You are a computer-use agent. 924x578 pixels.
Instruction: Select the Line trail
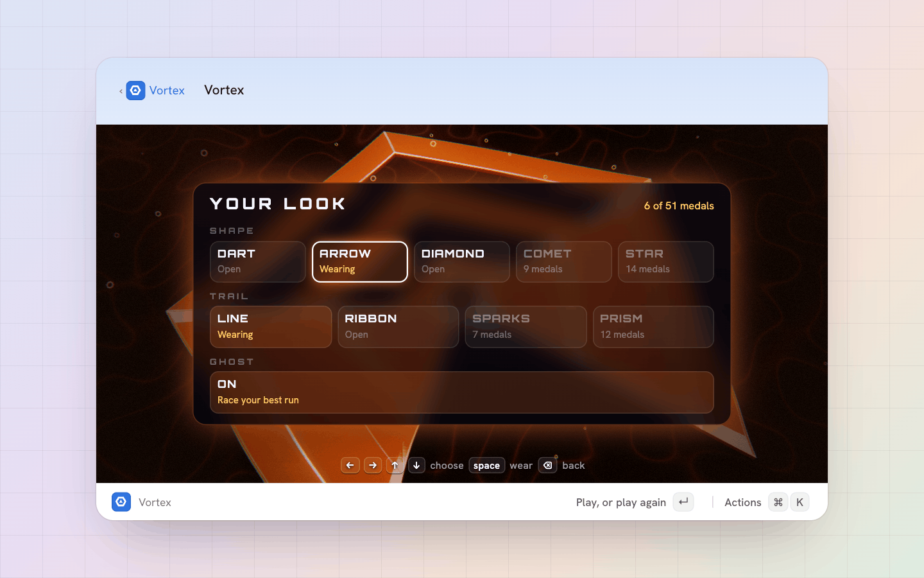click(271, 327)
